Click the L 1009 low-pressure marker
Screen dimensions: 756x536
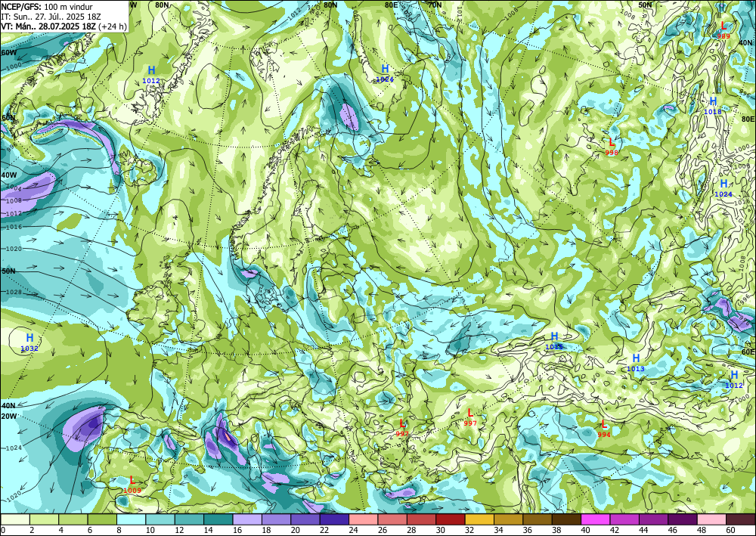(132, 485)
